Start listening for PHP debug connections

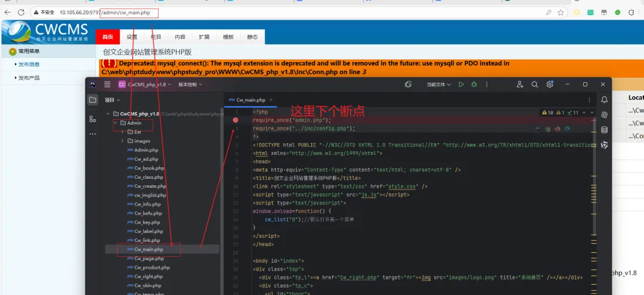point(408,84)
